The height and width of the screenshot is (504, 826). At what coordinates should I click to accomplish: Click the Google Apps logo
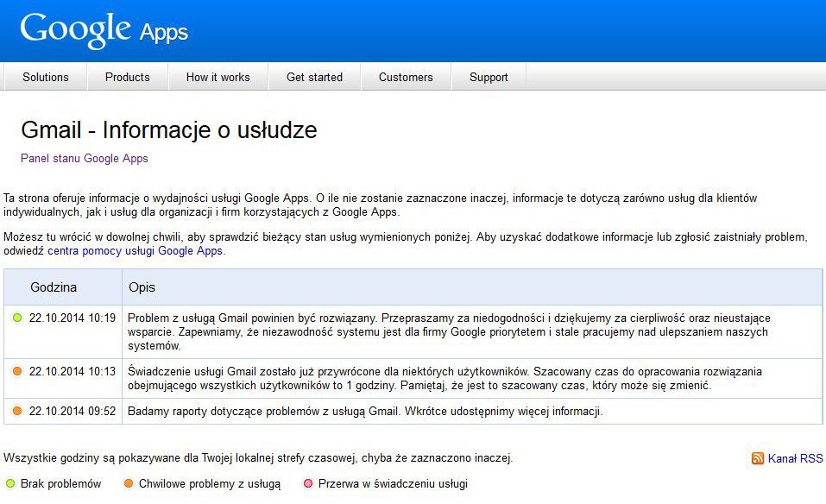(104, 30)
